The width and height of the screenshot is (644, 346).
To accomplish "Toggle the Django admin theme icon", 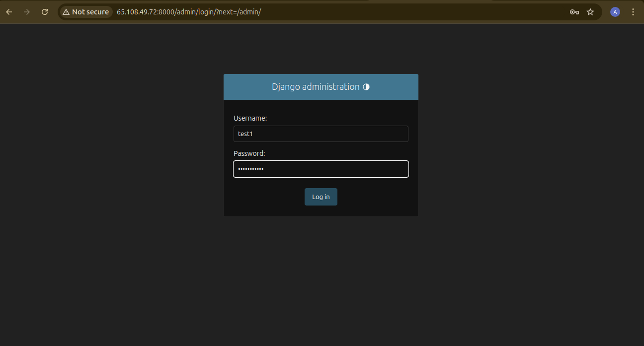I will [x=366, y=87].
